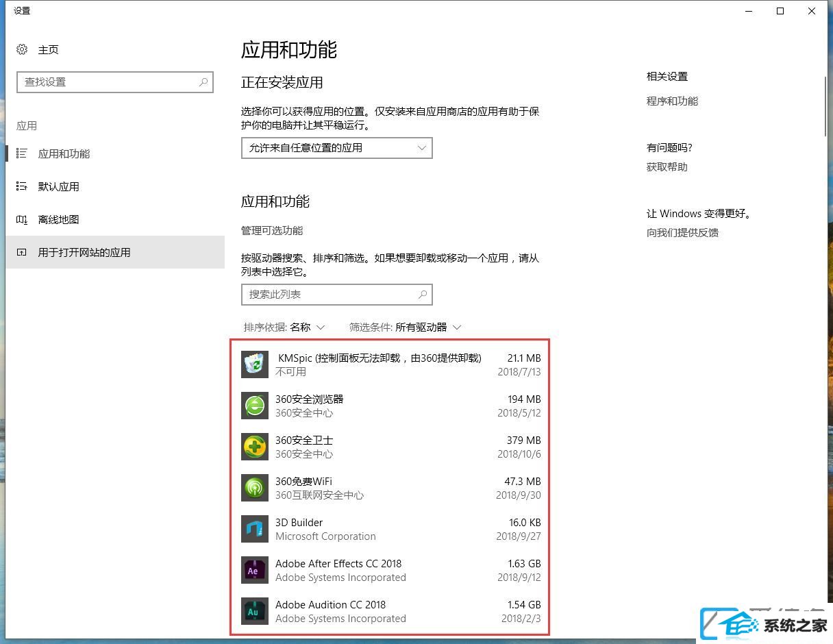
Task: Select 应用和功能 in the sidebar
Action: click(x=115, y=153)
